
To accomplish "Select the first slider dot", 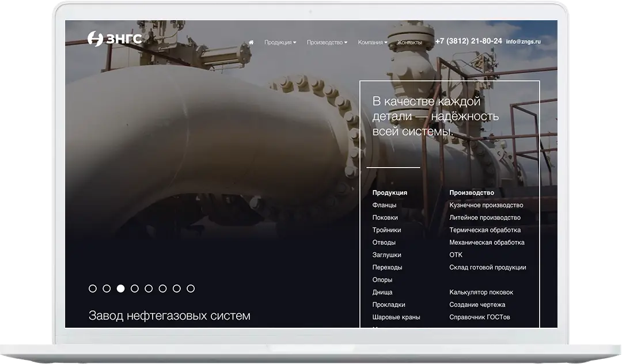I will pyautogui.click(x=93, y=289).
